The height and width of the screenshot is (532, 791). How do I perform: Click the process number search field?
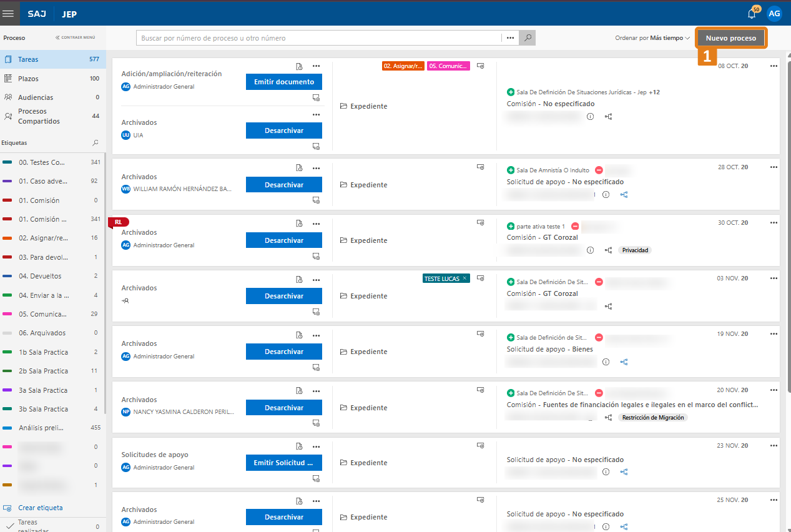tap(318, 38)
